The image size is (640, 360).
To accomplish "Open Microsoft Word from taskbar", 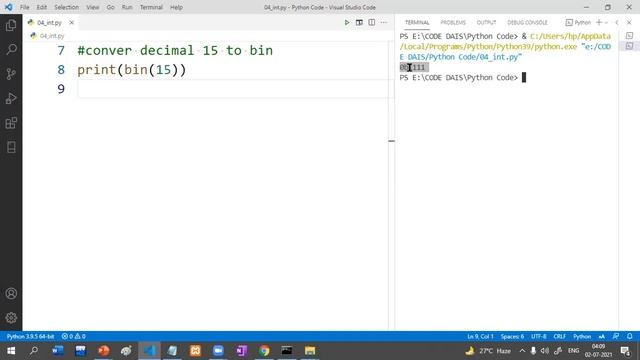I will tap(58, 351).
